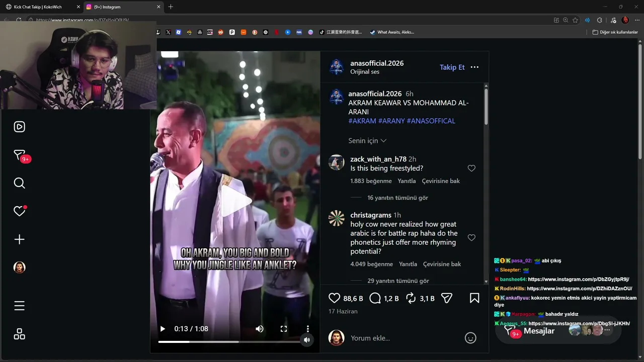644x362 pixels.
Task: Open the christagrams username link
Action: (371, 215)
